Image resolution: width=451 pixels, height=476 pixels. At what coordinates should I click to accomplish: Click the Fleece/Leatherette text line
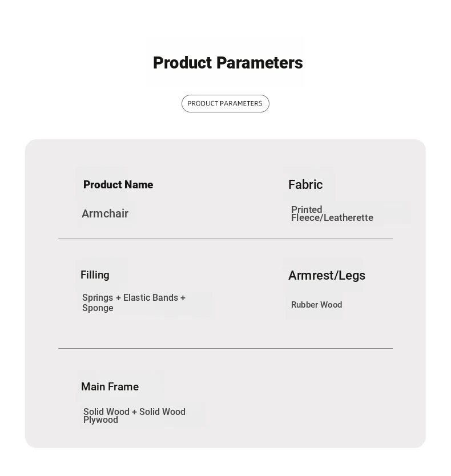[x=332, y=218]
